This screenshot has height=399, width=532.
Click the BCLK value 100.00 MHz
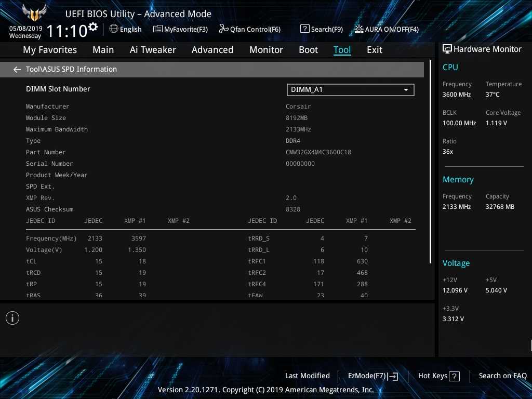pos(459,123)
